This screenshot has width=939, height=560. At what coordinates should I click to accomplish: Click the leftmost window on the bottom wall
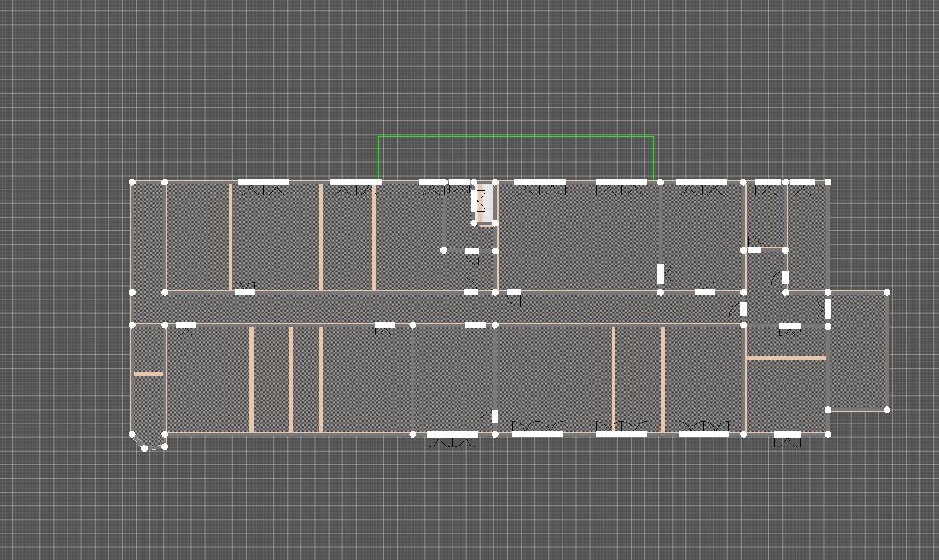point(452,435)
